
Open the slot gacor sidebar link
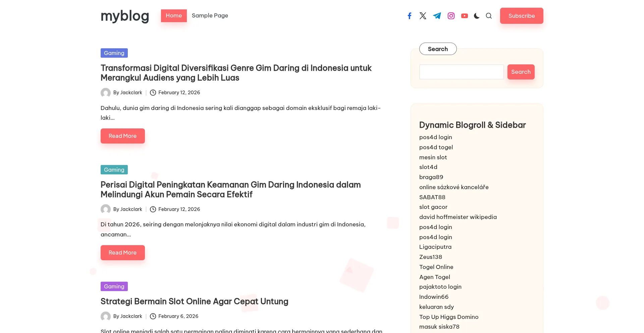click(433, 207)
